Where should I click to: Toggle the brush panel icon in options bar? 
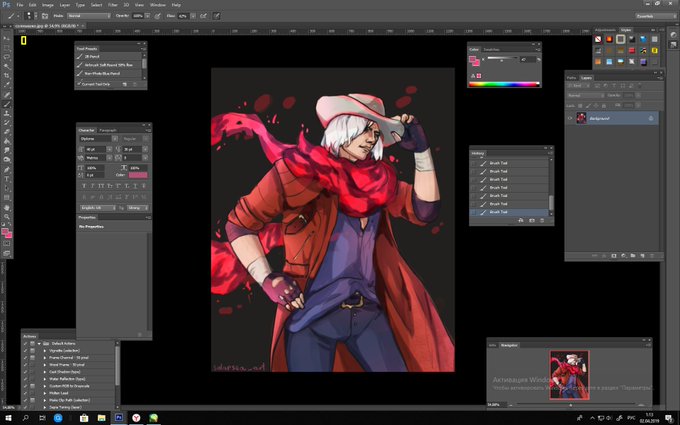pos(45,16)
